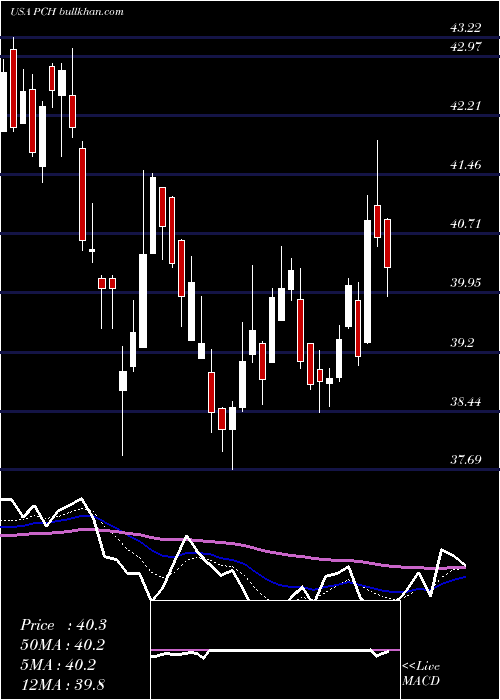500x700 pixels.
Task: Click the 50MA : 40.2 readout
Action: pyautogui.click(x=63, y=645)
